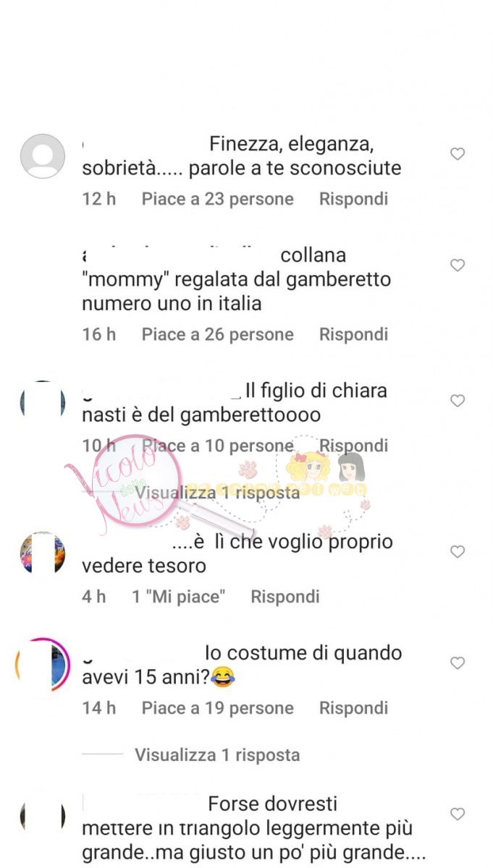Viewport: 493px width, 868px height.
Task: Like the 'Forse dovresti mettere' comment heart
Action: click(458, 814)
